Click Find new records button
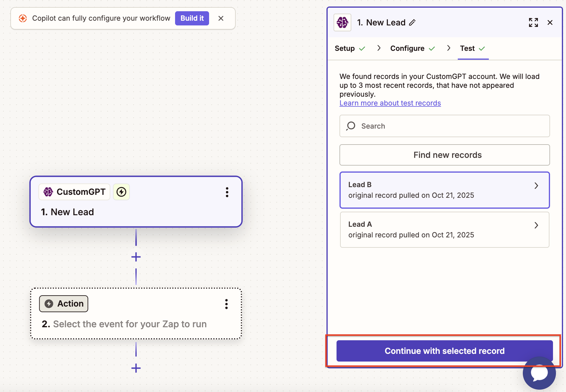Image resolution: width=566 pixels, height=392 pixels. point(444,155)
